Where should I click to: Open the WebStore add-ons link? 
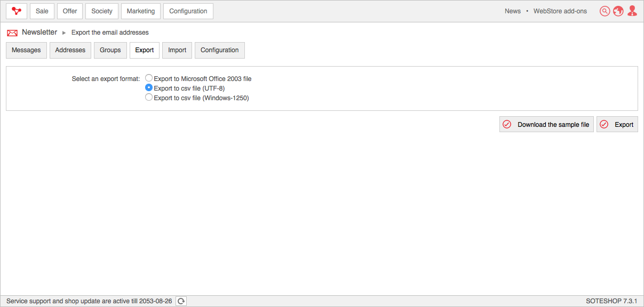click(560, 11)
